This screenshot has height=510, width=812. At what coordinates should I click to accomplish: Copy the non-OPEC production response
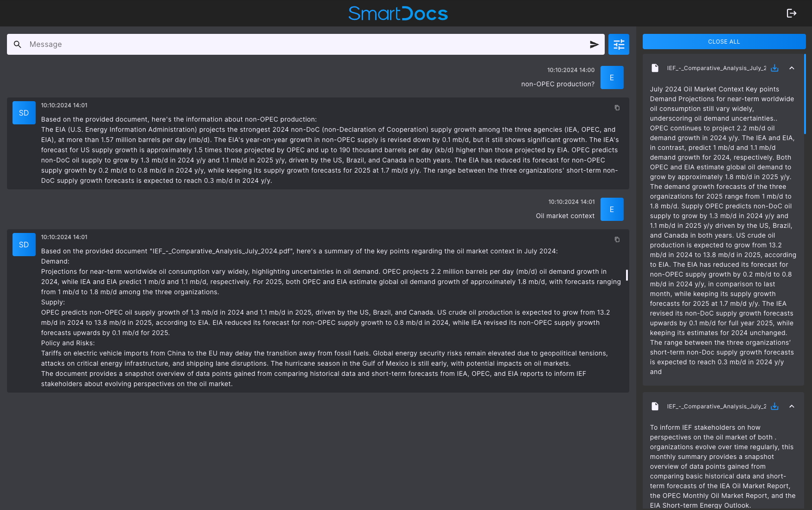point(617,108)
